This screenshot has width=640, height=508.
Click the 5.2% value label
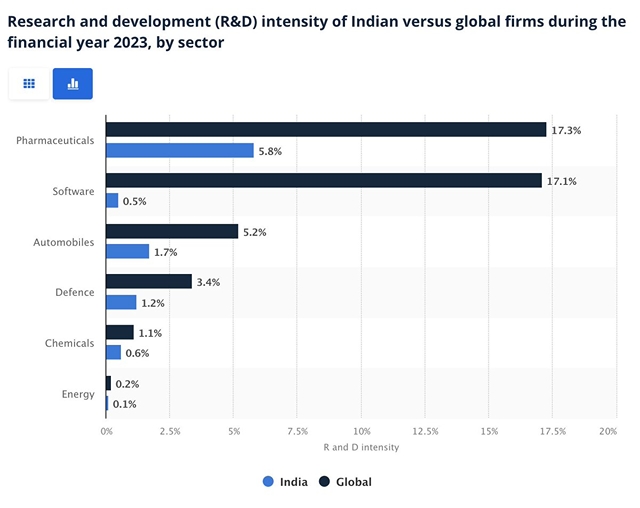click(255, 233)
